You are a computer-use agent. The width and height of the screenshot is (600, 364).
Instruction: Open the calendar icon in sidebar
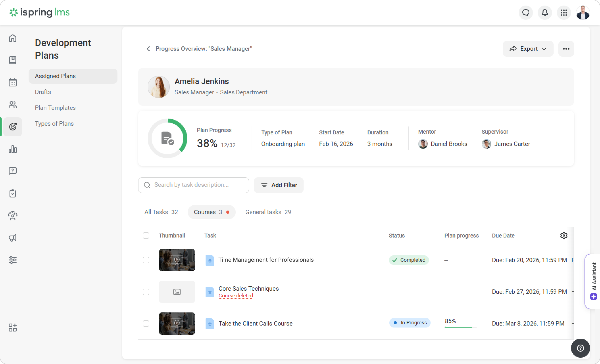[x=13, y=82]
